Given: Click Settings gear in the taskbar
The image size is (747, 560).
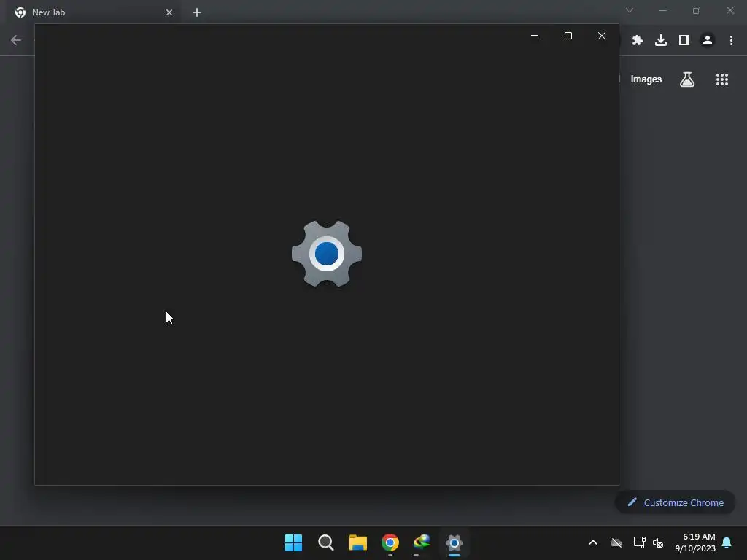Looking at the screenshot, I should pyautogui.click(x=454, y=542).
